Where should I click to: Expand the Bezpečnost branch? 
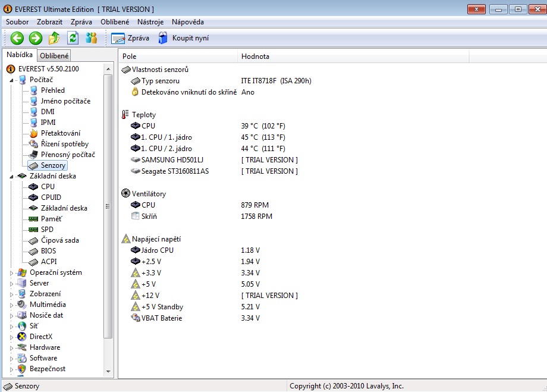[x=11, y=369]
